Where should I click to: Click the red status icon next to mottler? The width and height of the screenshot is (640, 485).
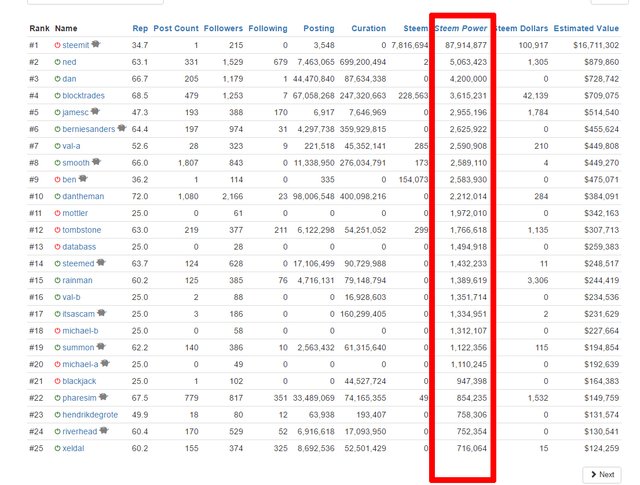(x=58, y=213)
